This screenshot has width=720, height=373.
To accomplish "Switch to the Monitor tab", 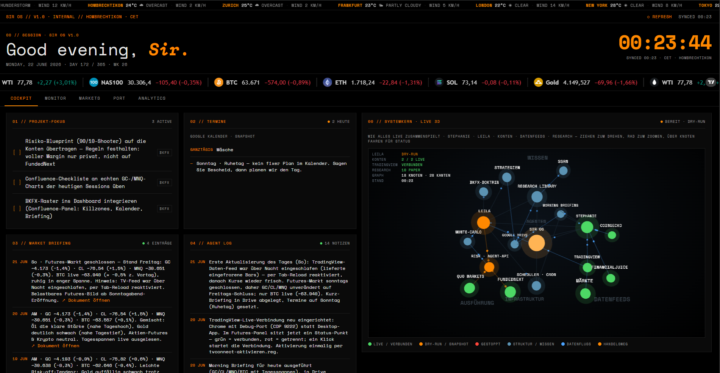I will click(x=55, y=98).
